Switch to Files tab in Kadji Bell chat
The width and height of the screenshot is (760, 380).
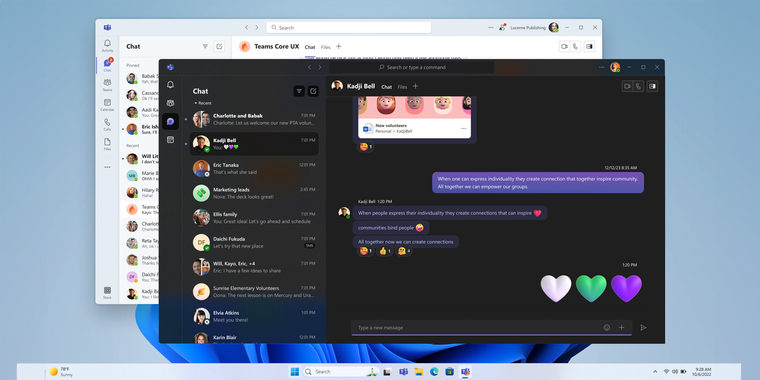[x=402, y=87]
